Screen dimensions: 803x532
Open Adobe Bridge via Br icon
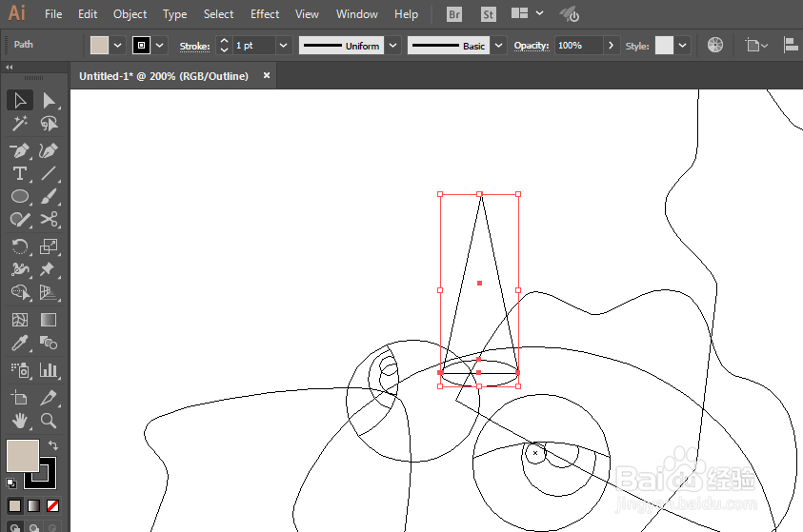point(454,14)
